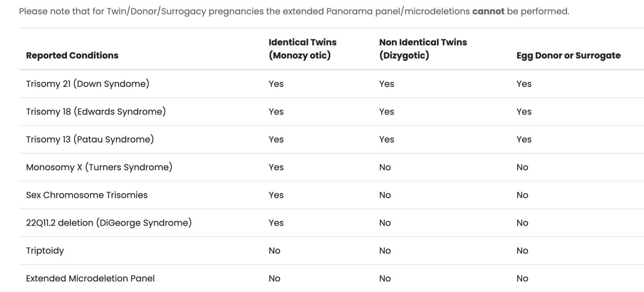Select the Egg Donor "Yes" for Trisomy 18

tap(524, 111)
